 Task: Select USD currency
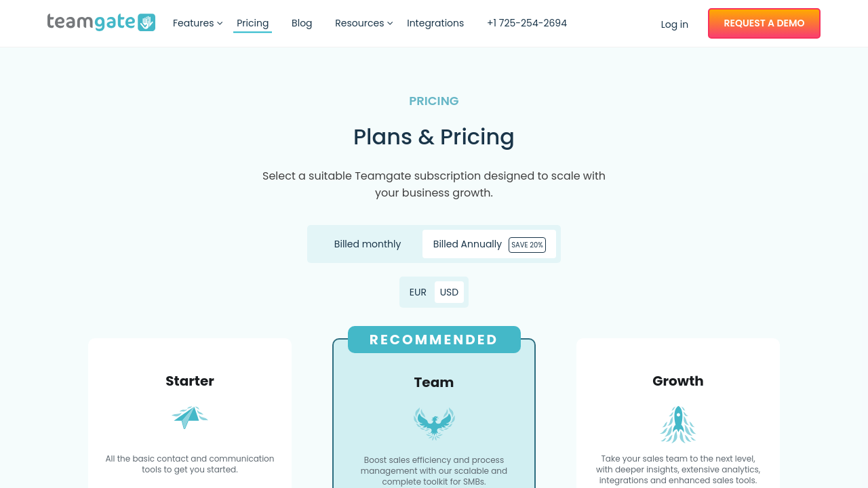(449, 292)
